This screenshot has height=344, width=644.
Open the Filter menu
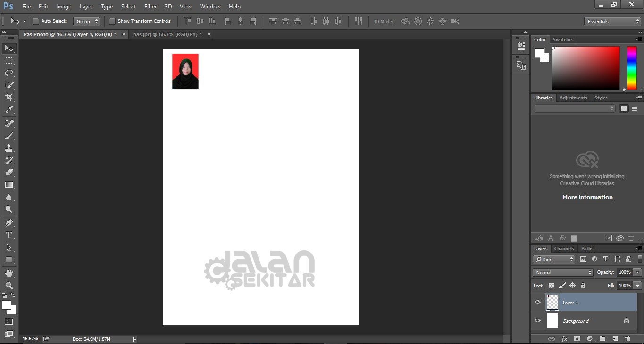pyautogui.click(x=151, y=7)
